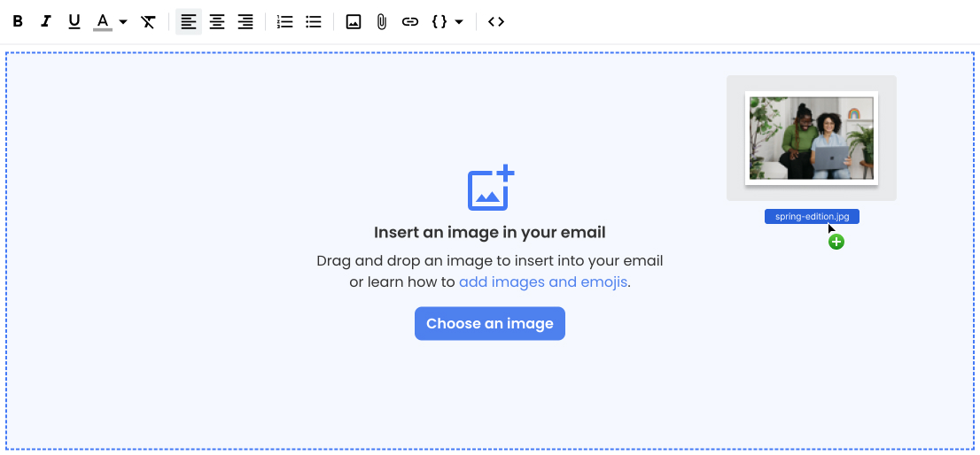Click the curly braces personalization icon

click(x=439, y=22)
